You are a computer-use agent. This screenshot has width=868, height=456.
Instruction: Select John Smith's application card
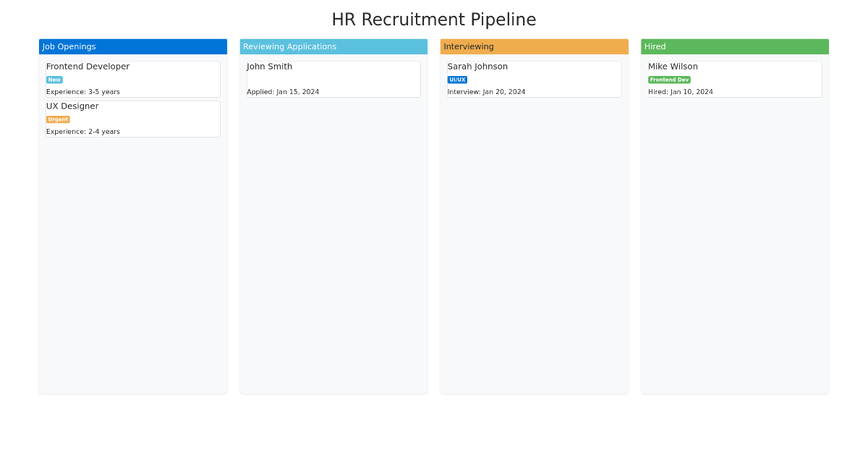[333, 78]
